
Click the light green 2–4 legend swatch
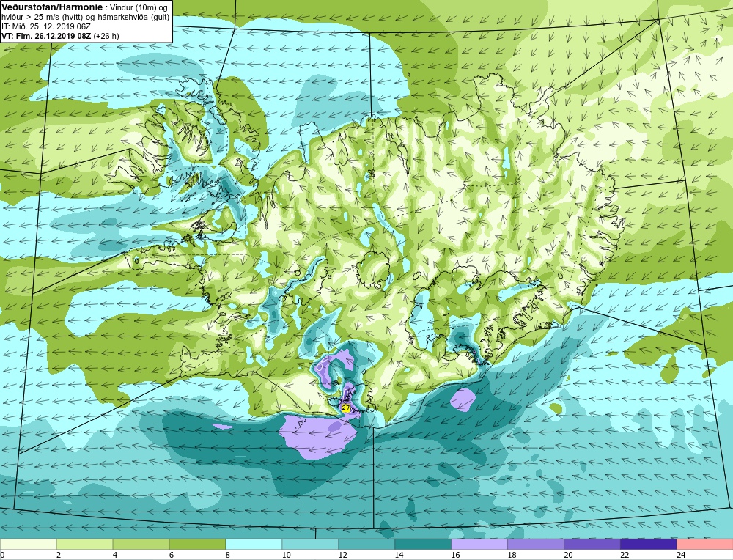pos(84,545)
